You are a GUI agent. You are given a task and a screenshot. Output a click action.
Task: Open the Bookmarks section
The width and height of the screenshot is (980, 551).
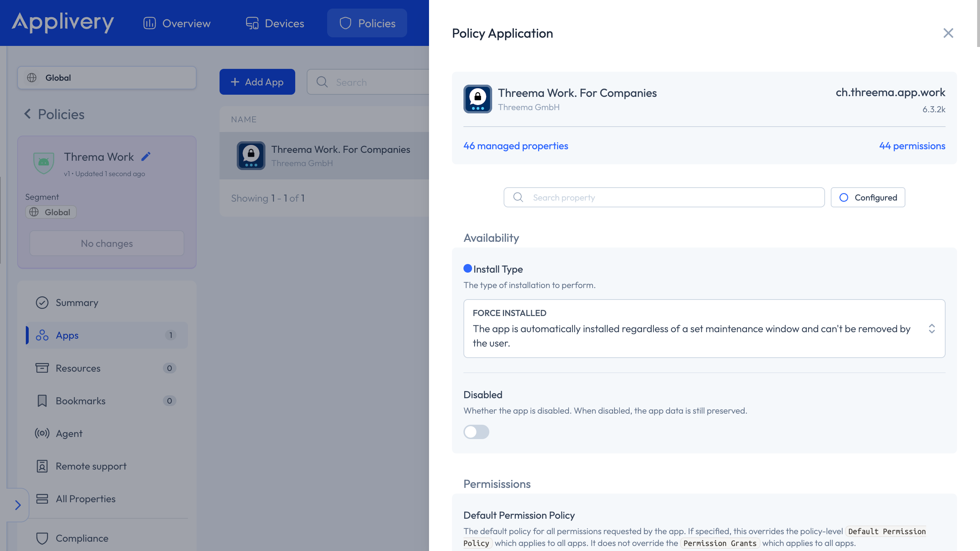pos(81,401)
